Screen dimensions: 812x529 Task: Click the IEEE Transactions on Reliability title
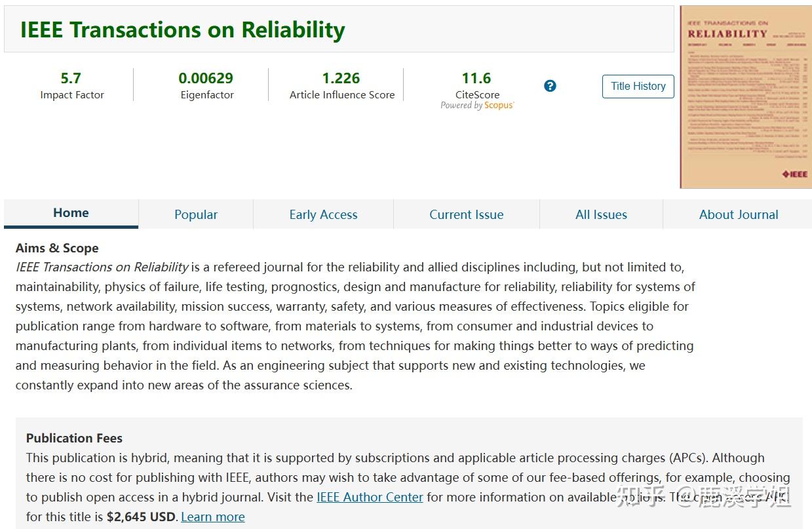point(183,29)
